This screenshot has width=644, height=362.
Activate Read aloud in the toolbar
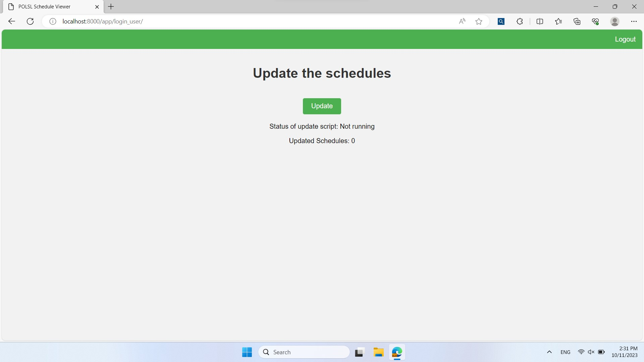pyautogui.click(x=462, y=21)
